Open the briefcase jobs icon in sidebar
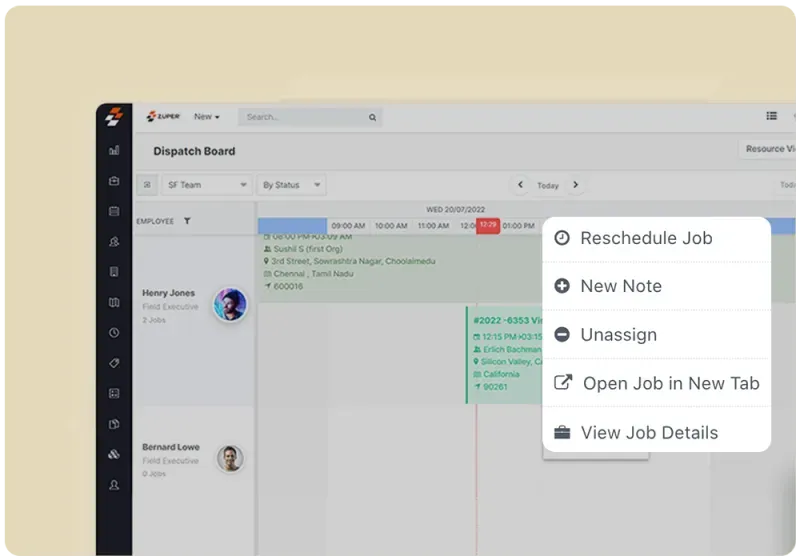800x560 pixels. (114, 181)
